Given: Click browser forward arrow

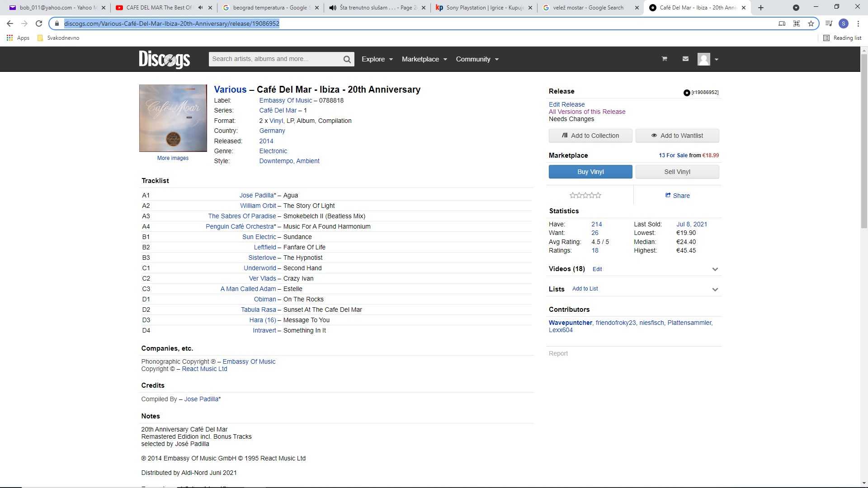Looking at the screenshot, I should [x=24, y=23].
